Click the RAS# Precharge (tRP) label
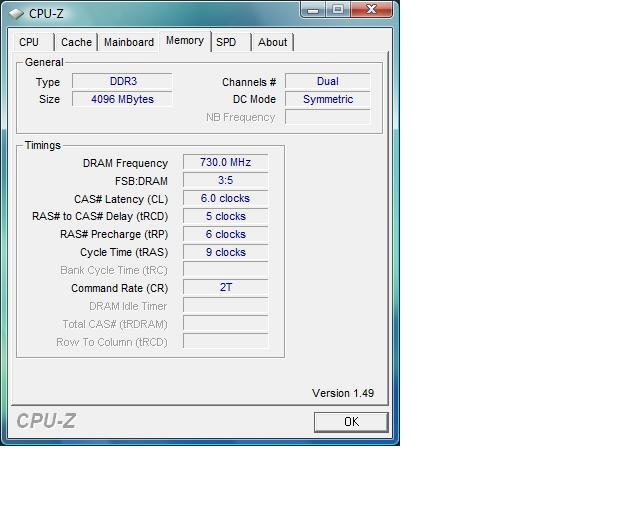Image resolution: width=640 pixels, height=512 pixels. (x=114, y=234)
